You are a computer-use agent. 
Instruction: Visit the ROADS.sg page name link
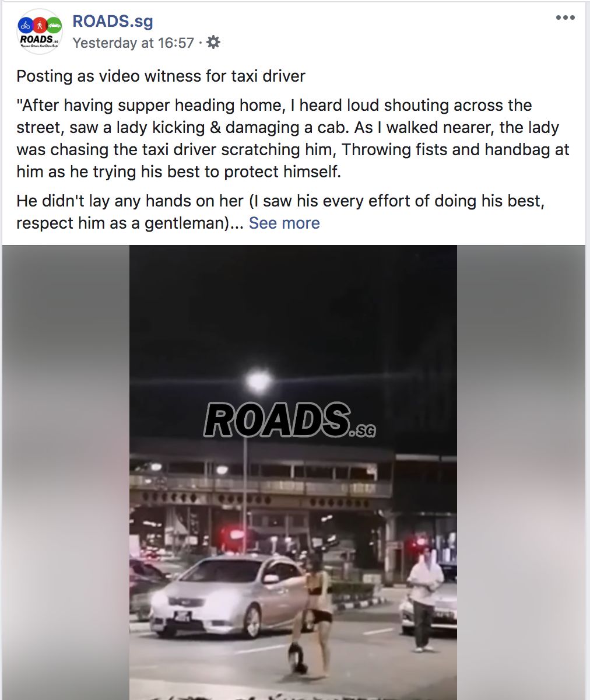point(113,22)
